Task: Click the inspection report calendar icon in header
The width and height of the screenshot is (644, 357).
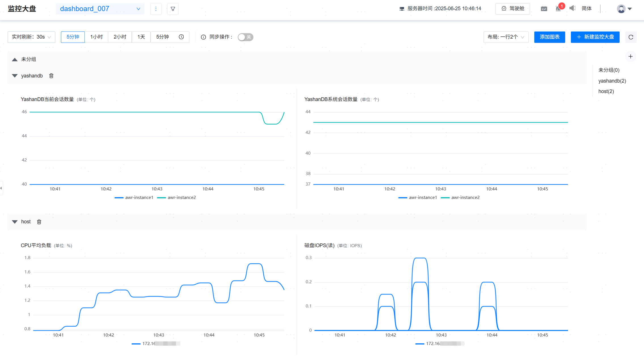Action: pyautogui.click(x=544, y=9)
